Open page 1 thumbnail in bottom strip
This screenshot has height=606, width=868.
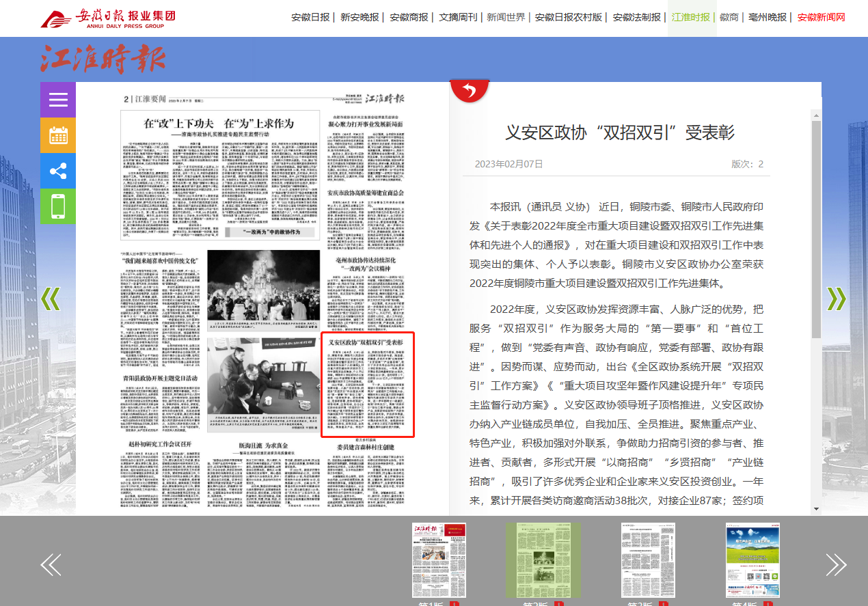click(x=439, y=560)
